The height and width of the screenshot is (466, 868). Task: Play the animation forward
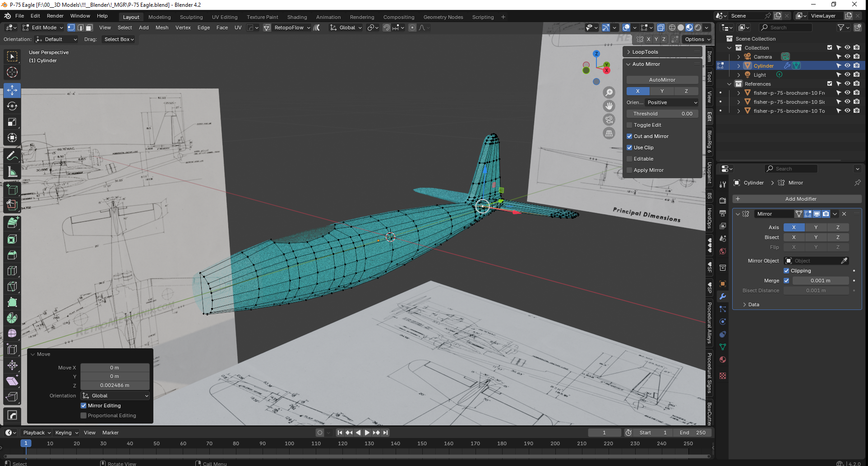pyautogui.click(x=367, y=433)
